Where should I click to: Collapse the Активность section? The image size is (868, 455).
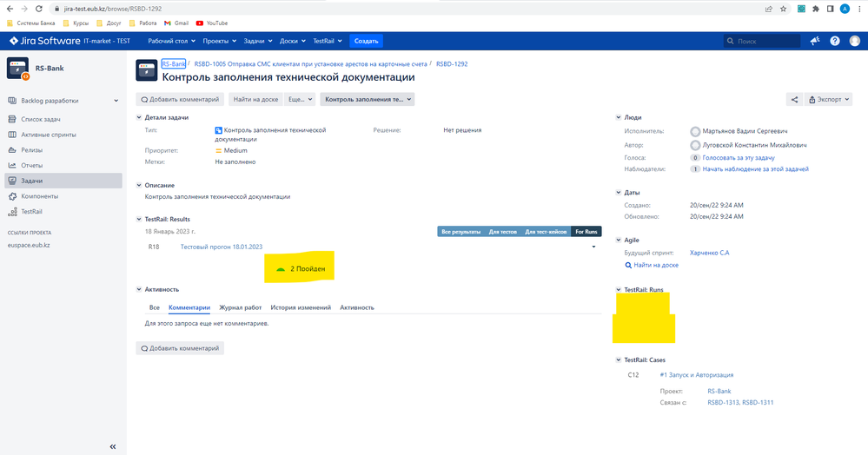pos(139,289)
